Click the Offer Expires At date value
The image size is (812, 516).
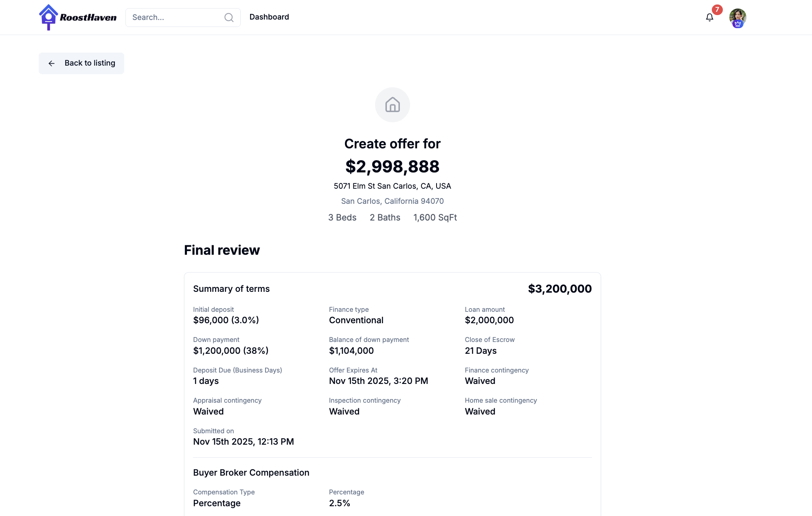378,381
